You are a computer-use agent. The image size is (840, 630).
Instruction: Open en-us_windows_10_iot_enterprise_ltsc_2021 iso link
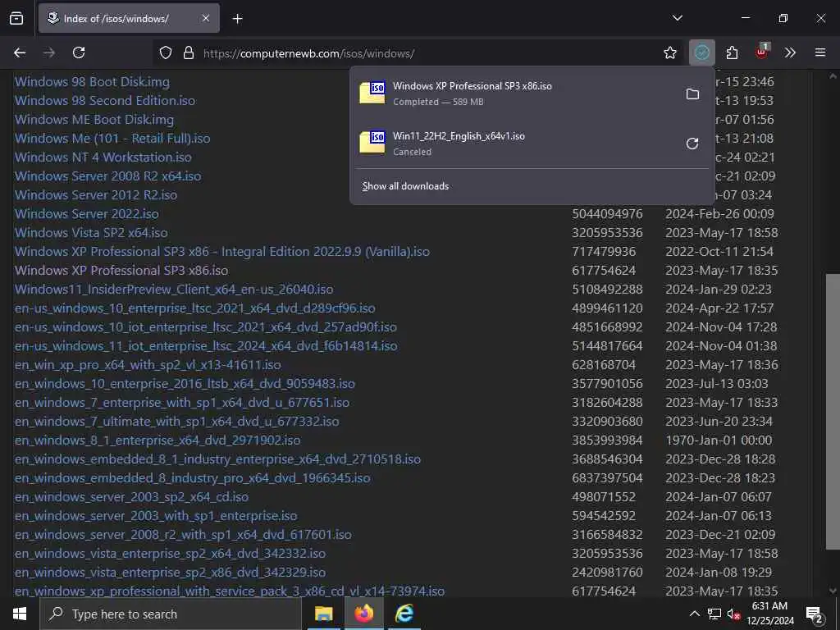point(206,326)
